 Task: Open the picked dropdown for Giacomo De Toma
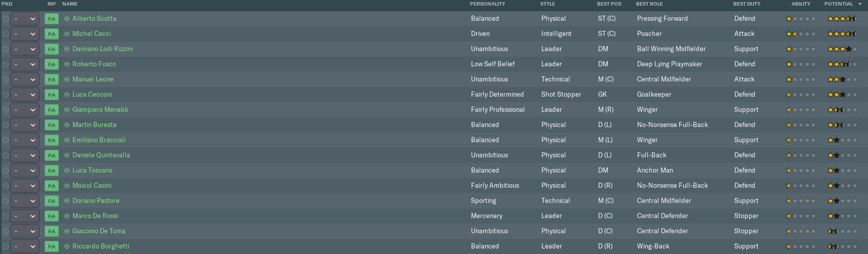pyautogui.click(x=25, y=231)
